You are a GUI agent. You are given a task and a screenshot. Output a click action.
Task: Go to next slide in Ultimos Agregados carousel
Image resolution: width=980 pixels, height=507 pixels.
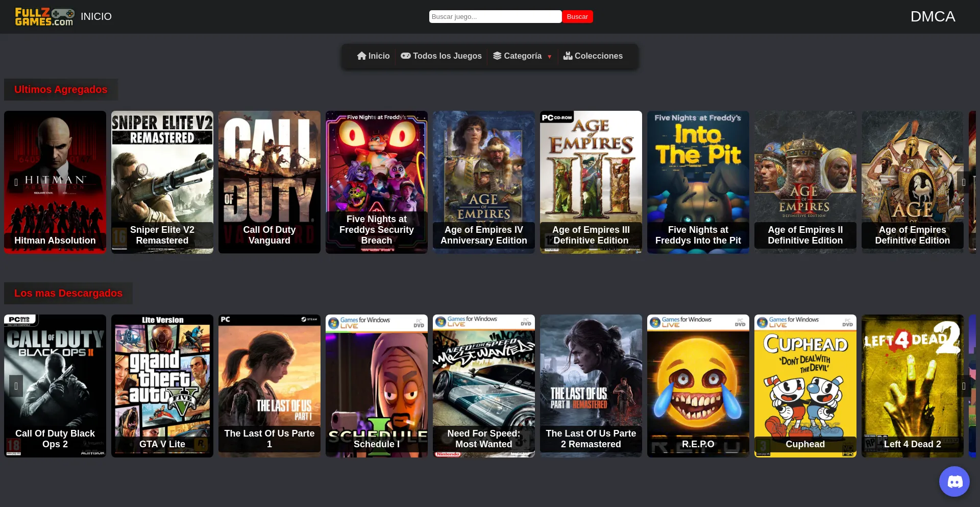pyautogui.click(x=964, y=182)
